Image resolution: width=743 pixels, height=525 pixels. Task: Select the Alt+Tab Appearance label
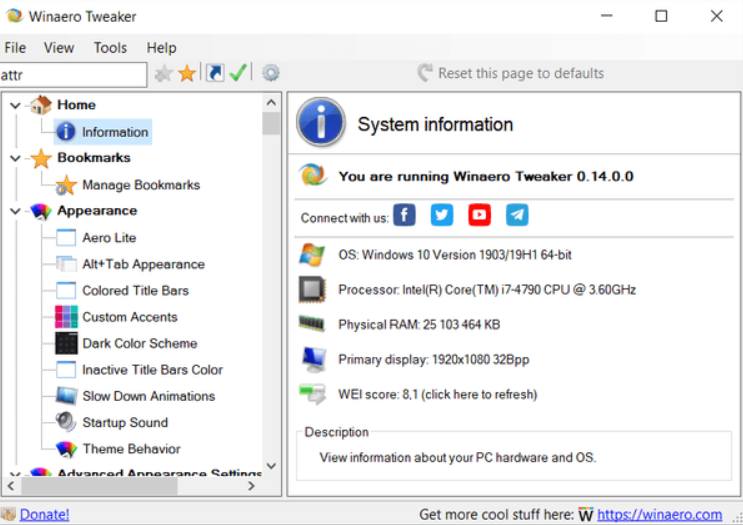pyautogui.click(x=144, y=264)
